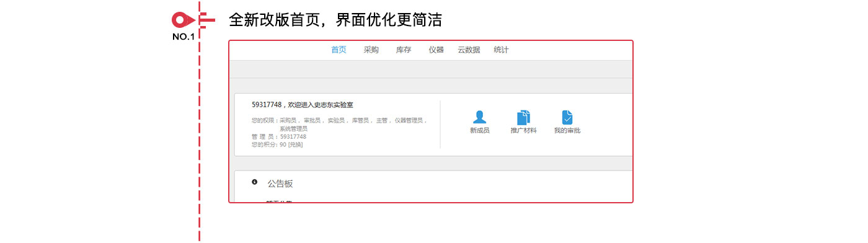Open the 统计 tab

(x=501, y=50)
